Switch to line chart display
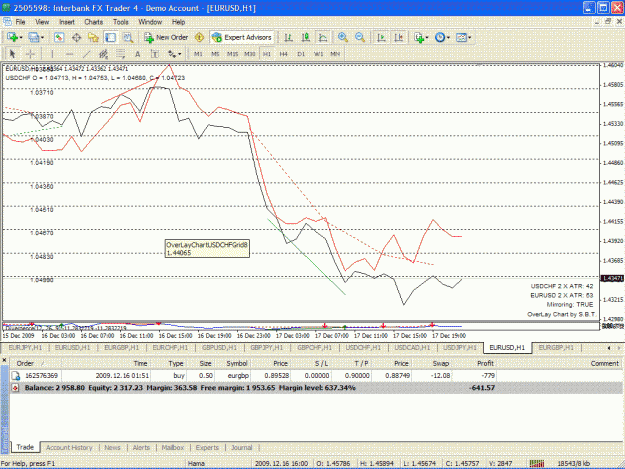The height and width of the screenshot is (469, 625). pos(323,37)
